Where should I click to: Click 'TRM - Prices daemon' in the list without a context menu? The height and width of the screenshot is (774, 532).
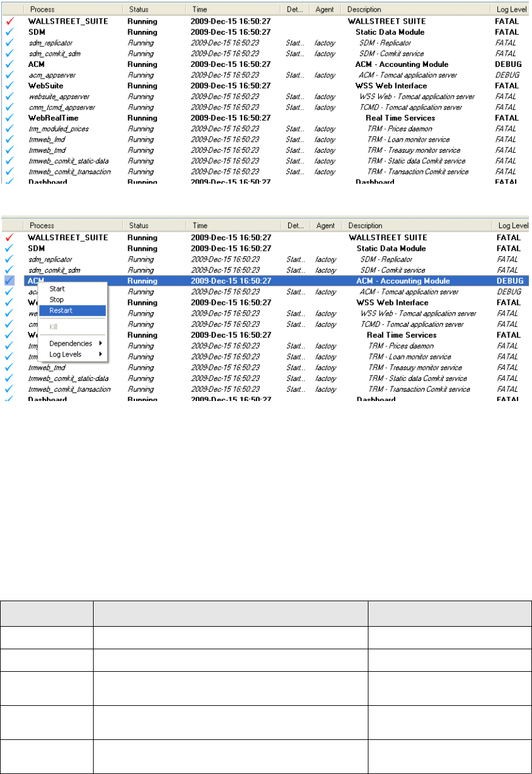[x=399, y=129]
